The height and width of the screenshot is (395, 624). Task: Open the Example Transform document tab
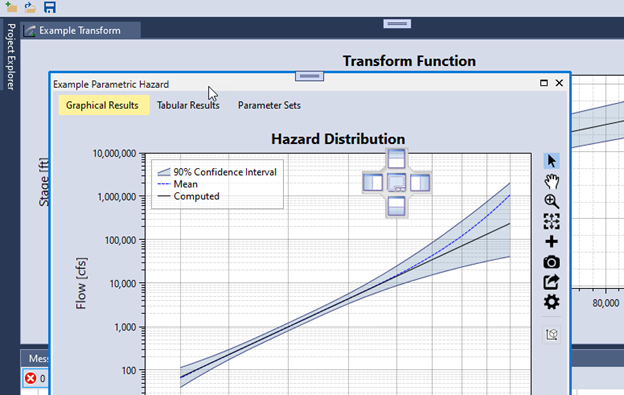pyautogui.click(x=80, y=31)
